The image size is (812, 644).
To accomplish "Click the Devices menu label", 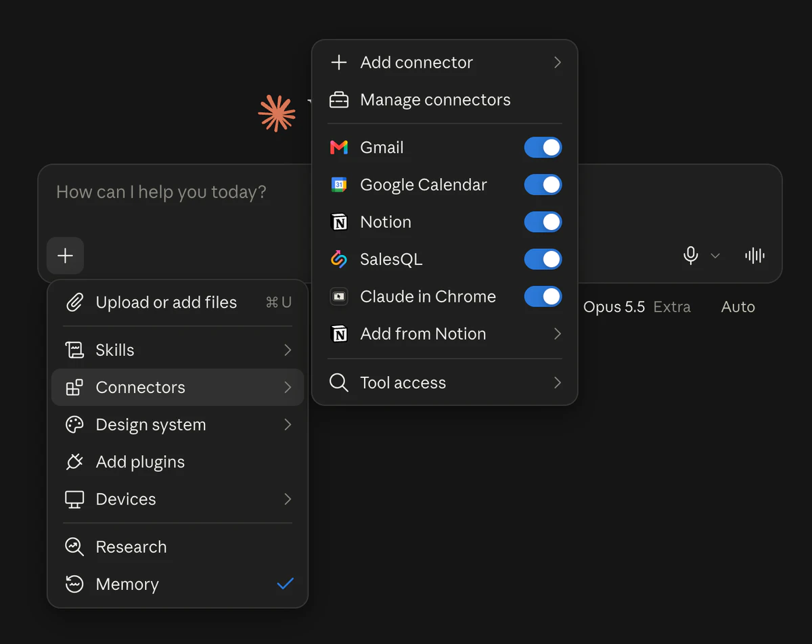I will 126,499.
